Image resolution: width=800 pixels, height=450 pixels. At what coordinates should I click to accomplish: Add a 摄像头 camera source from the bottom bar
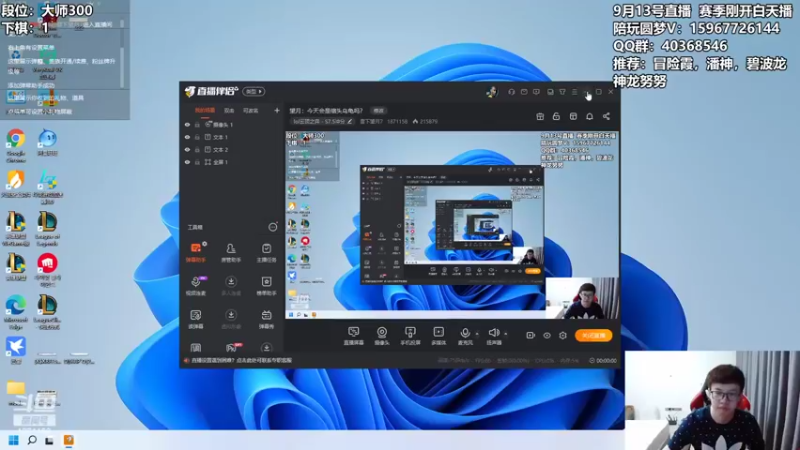[382, 336]
